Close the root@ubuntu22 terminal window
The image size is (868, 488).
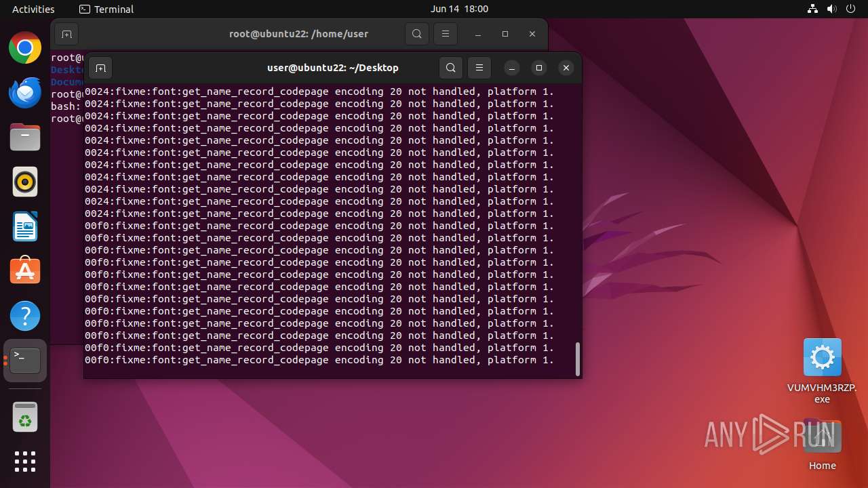(x=532, y=34)
